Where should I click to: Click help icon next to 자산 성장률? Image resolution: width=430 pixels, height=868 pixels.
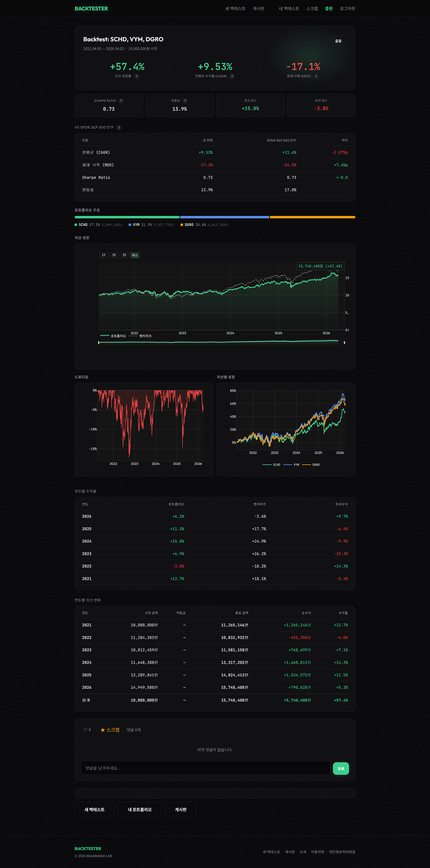coord(137,77)
